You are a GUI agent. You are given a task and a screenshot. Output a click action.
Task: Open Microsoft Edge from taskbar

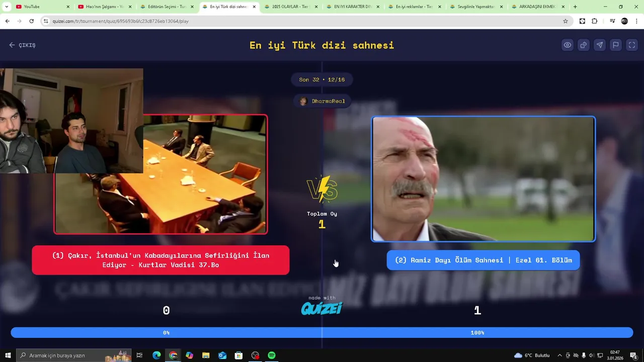(x=156, y=355)
